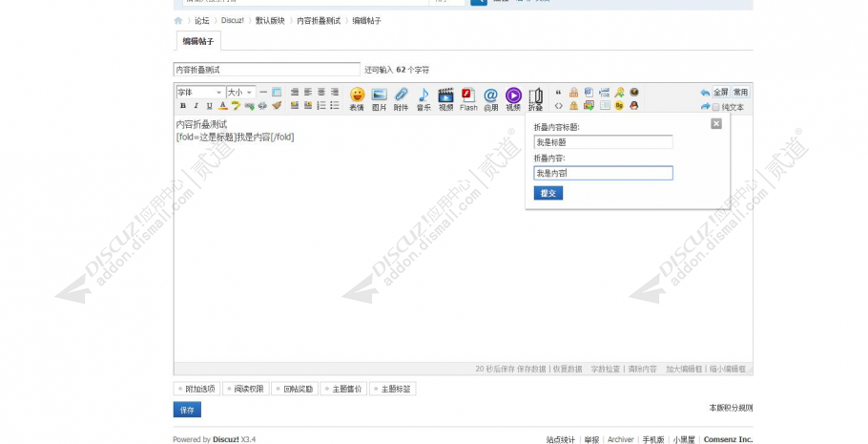Click the 折叠内容标题 input field
This screenshot has height=444, width=868.
[603, 142]
